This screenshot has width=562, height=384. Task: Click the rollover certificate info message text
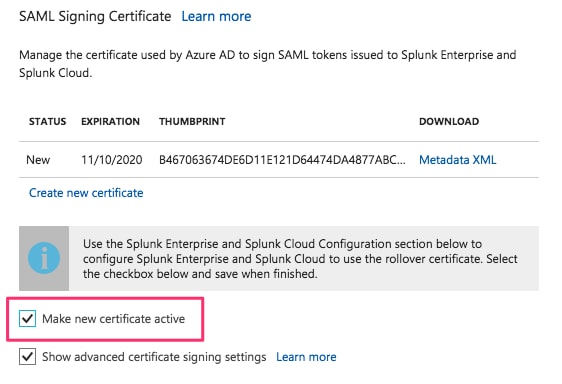pos(300,259)
